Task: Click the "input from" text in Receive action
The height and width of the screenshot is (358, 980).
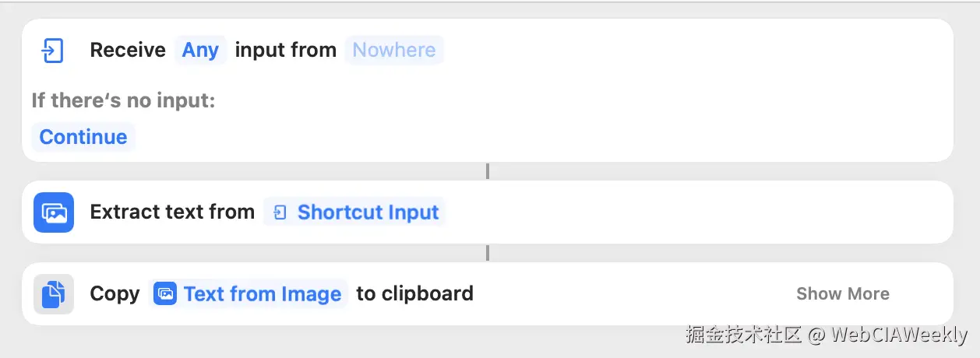Action: (x=286, y=51)
